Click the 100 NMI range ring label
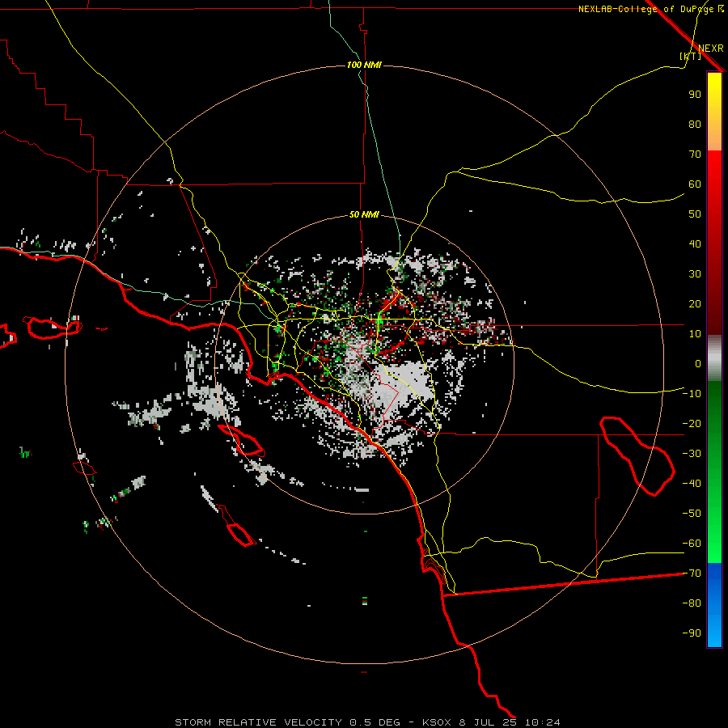728x728 pixels. coord(364,65)
